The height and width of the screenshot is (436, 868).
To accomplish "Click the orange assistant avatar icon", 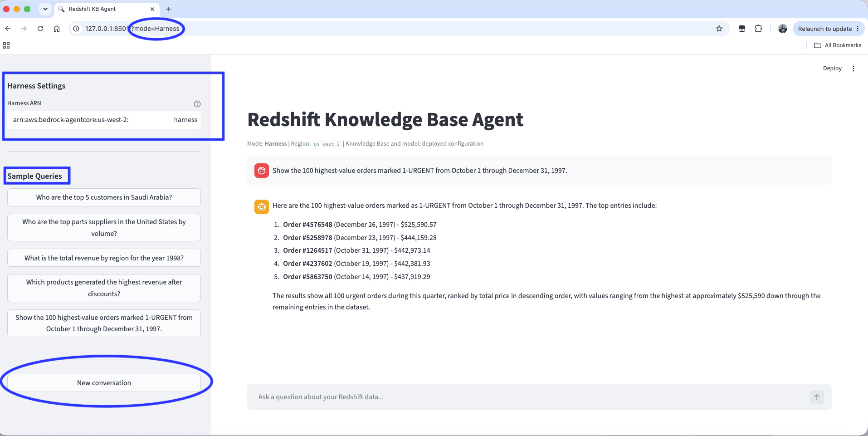I will coord(262,206).
